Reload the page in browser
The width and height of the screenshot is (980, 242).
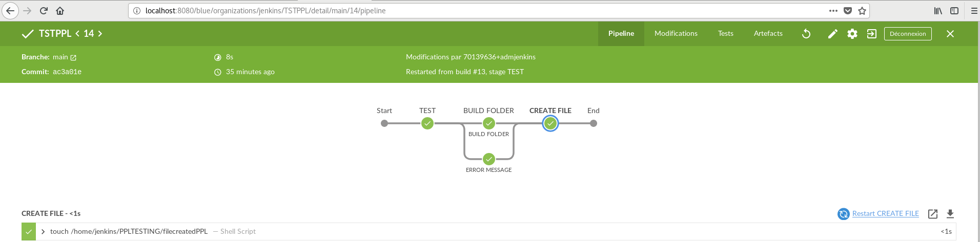tap(44, 11)
